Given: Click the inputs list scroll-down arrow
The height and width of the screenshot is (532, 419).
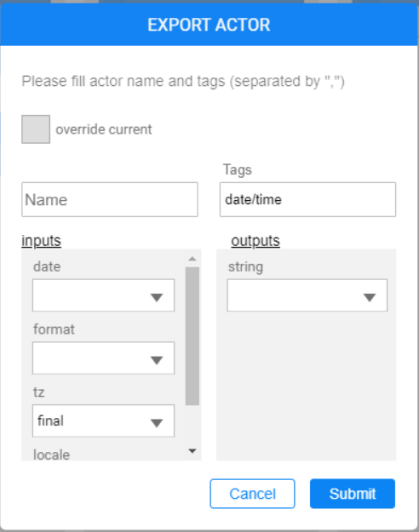Looking at the screenshot, I should (192, 451).
